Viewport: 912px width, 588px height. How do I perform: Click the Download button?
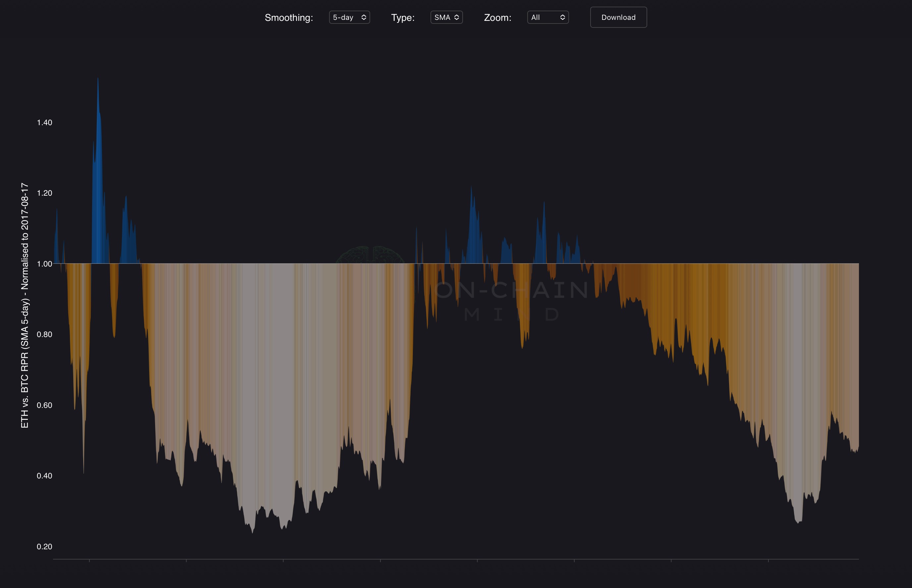[x=618, y=17]
